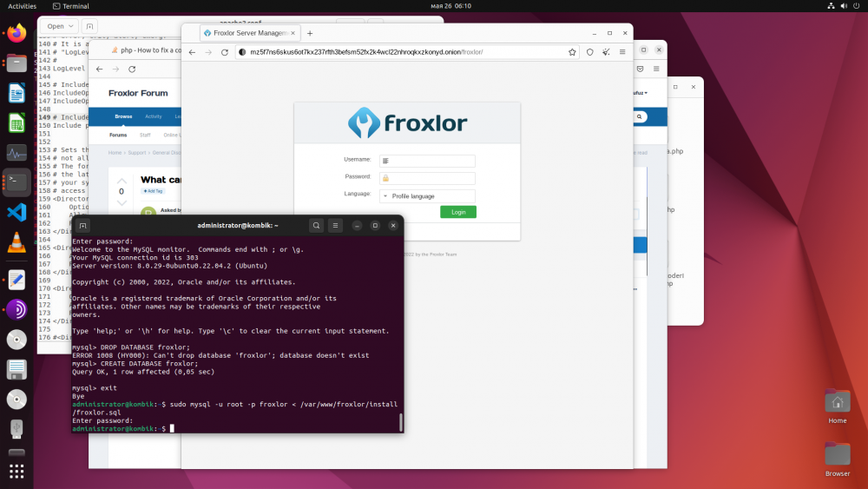Launch Visual Studio Code from the dock
Screen dimensions: 868x489
click(x=16, y=212)
